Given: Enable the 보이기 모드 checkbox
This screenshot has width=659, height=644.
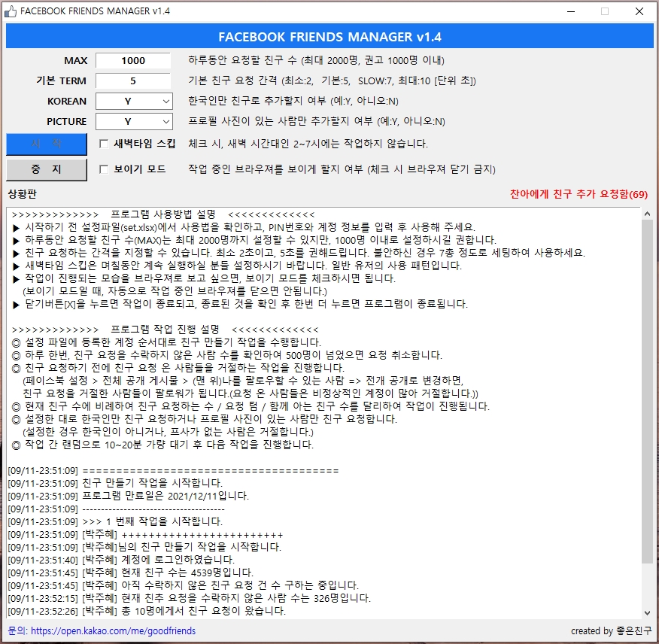Looking at the screenshot, I should tap(104, 169).
